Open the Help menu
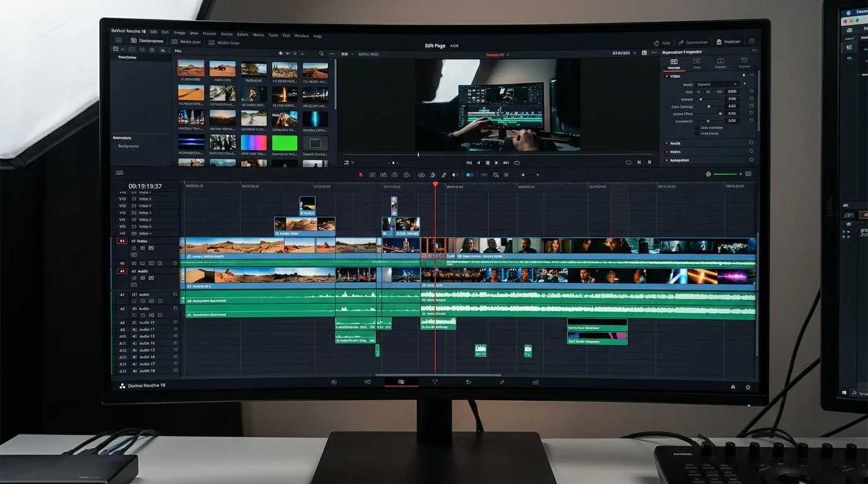The image size is (868, 484). point(317,36)
